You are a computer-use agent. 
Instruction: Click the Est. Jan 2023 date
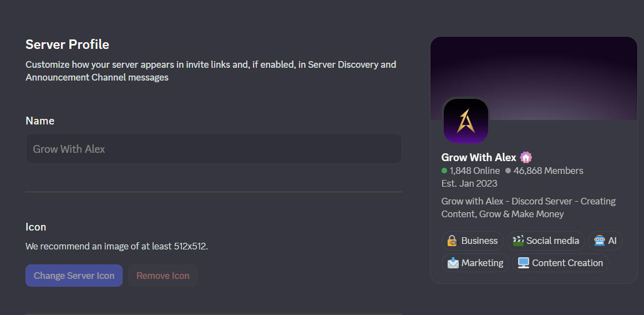[x=469, y=184]
